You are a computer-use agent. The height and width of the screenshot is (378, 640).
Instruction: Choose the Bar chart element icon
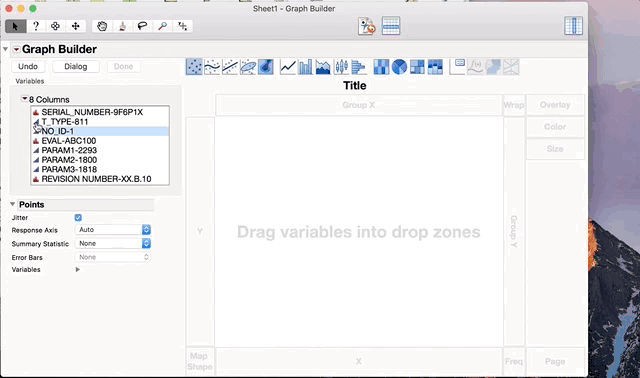(x=305, y=67)
